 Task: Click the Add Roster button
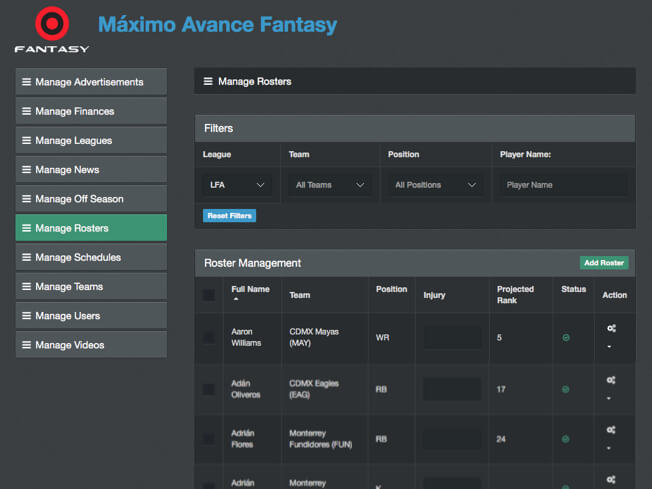pos(604,263)
